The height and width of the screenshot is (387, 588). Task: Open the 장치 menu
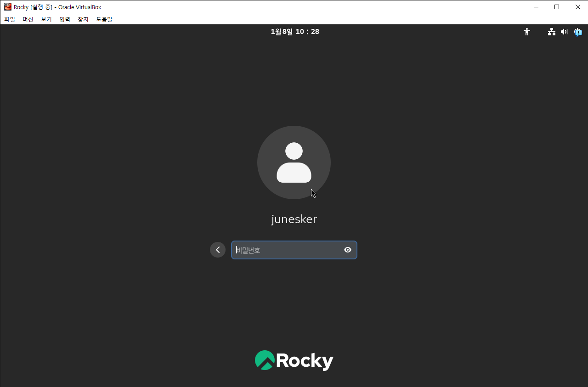click(83, 19)
